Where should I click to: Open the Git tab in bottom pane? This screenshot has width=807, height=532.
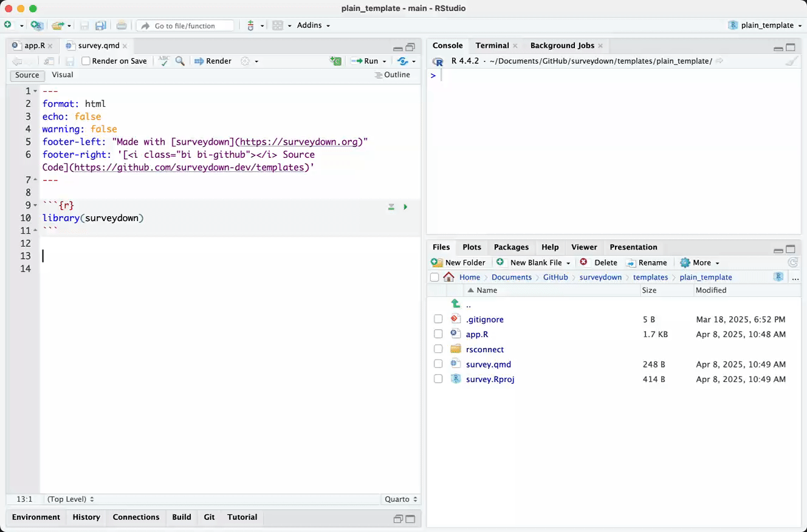(x=209, y=517)
